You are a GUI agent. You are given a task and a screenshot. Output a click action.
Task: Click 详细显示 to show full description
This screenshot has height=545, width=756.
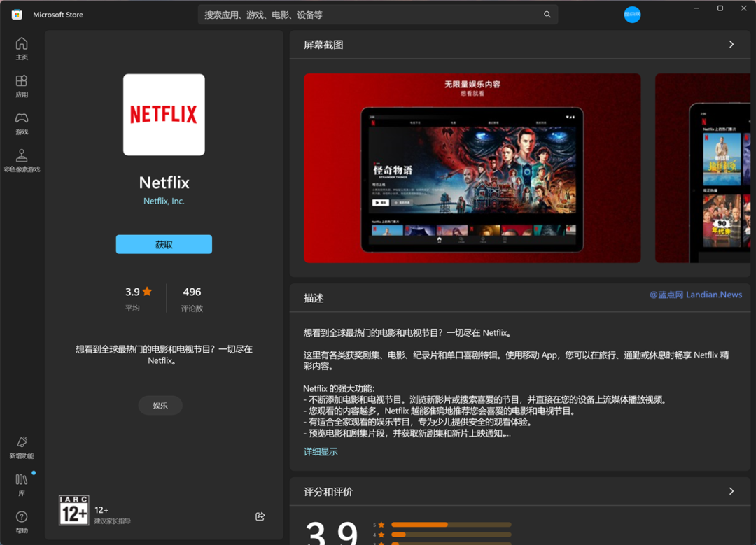[321, 451]
